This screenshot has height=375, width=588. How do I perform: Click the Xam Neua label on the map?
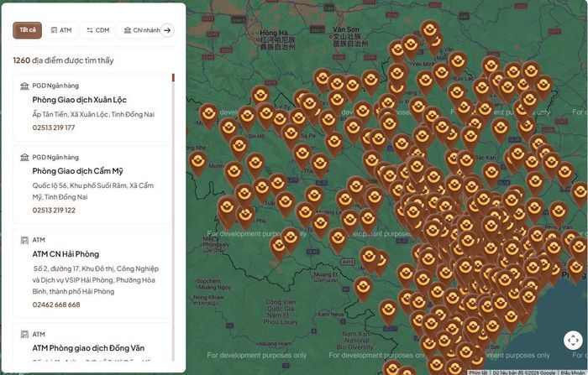point(330,315)
